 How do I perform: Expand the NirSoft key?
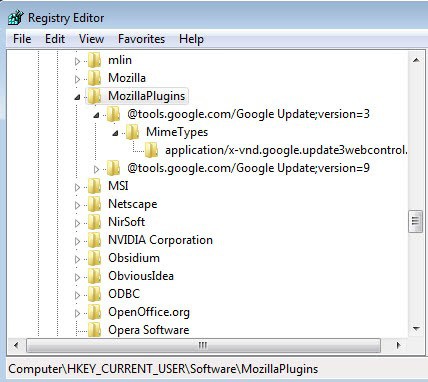coord(78,223)
